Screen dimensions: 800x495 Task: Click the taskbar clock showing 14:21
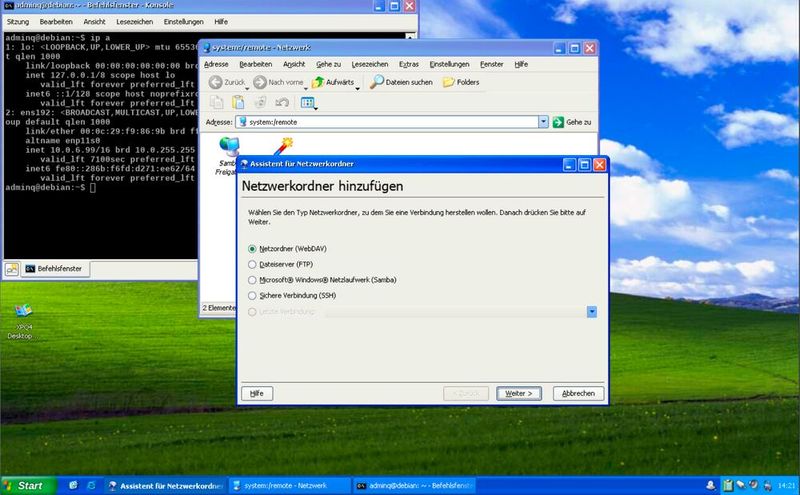pyautogui.click(x=786, y=485)
